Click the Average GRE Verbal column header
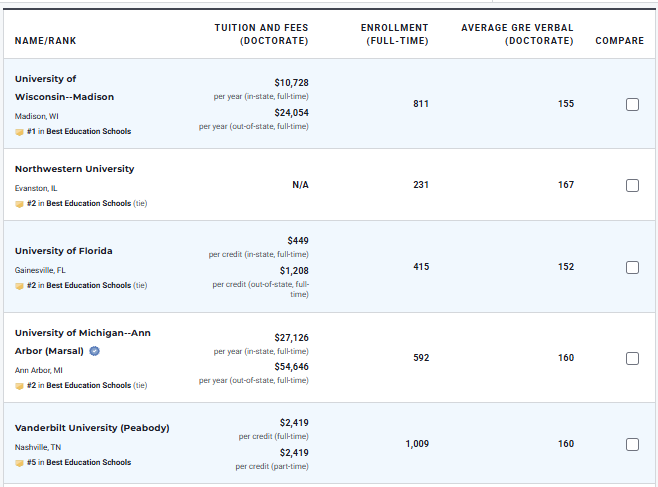This screenshot has height=487, width=658. click(x=517, y=34)
